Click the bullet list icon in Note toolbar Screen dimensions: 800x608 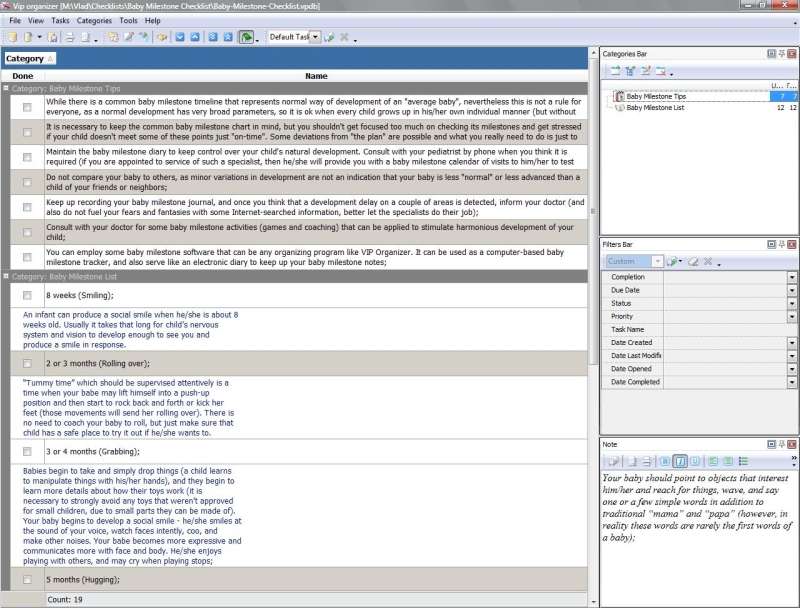743,461
